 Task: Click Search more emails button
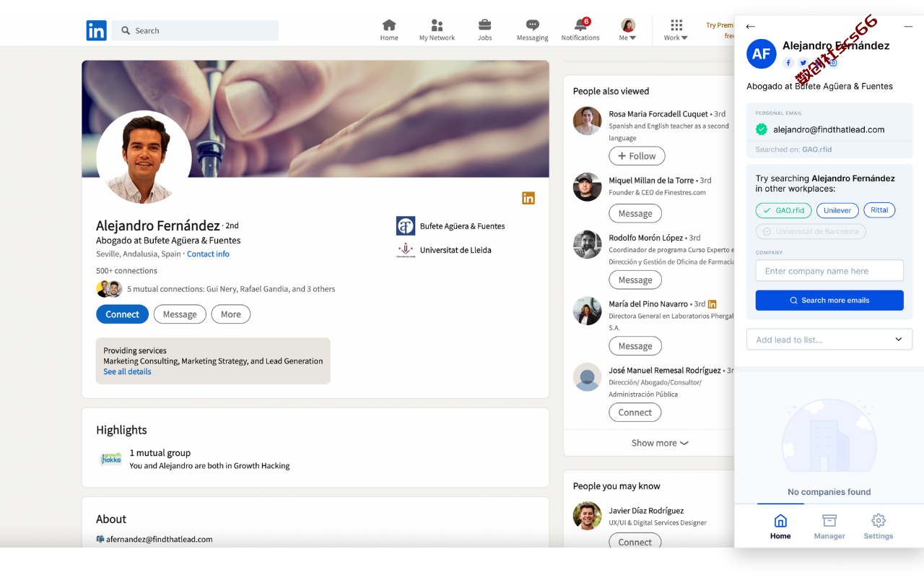pyautogui.click(x=829, y=301)
